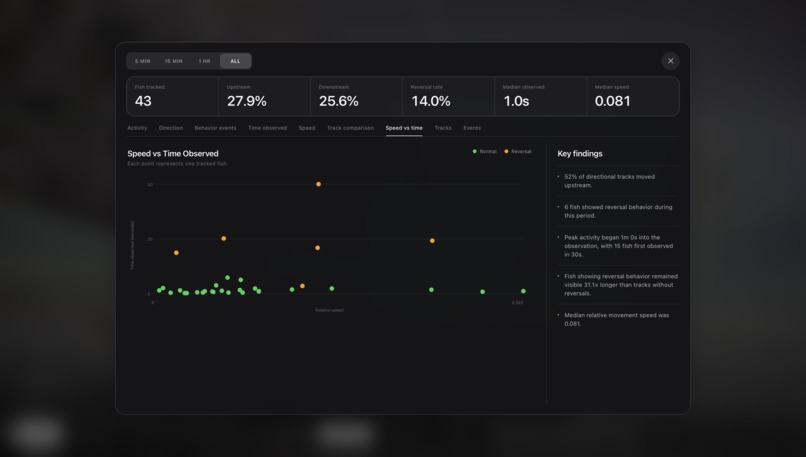This screenshot has height=457, width=806.
Task: Click the Reversal rate 14.0% stat card
Action: click(448, 97)
